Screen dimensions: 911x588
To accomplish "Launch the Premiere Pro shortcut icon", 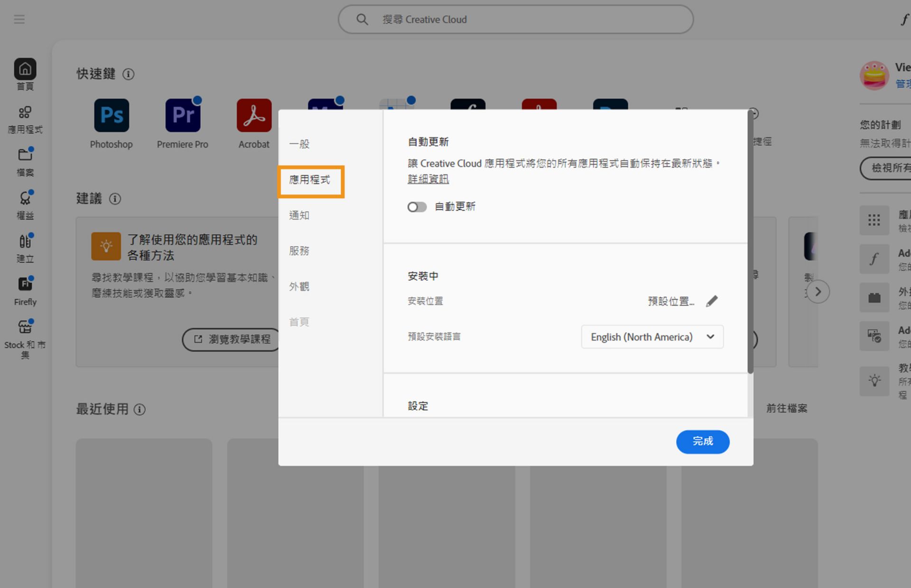I will click(x=183, y=115).
